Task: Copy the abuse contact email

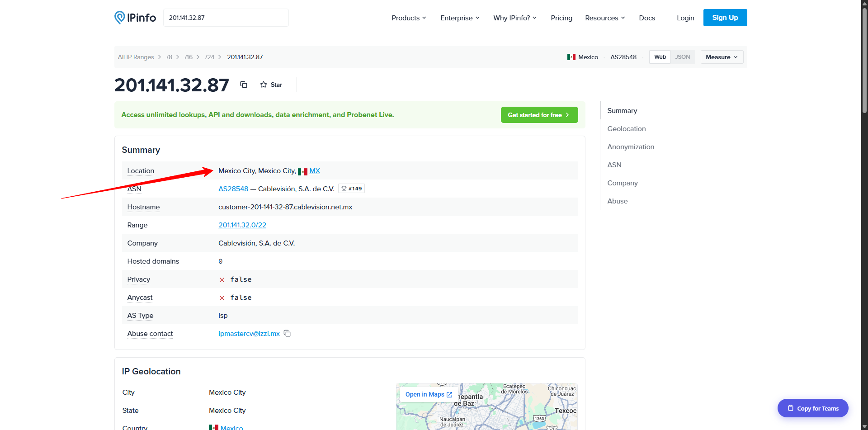Action: tap(287, 333)
